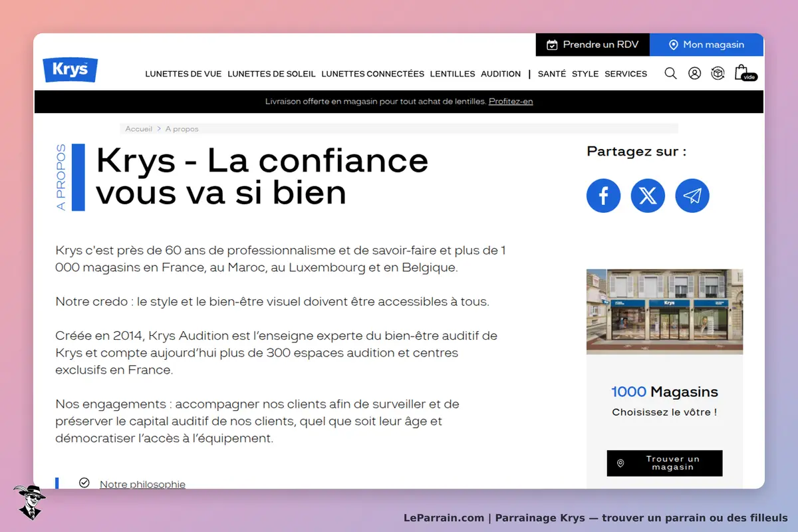Click the checkmark icon beside Notre philosophie
Image resolution: width=798 pixels, height=532 pixels.
pos(84,483)
